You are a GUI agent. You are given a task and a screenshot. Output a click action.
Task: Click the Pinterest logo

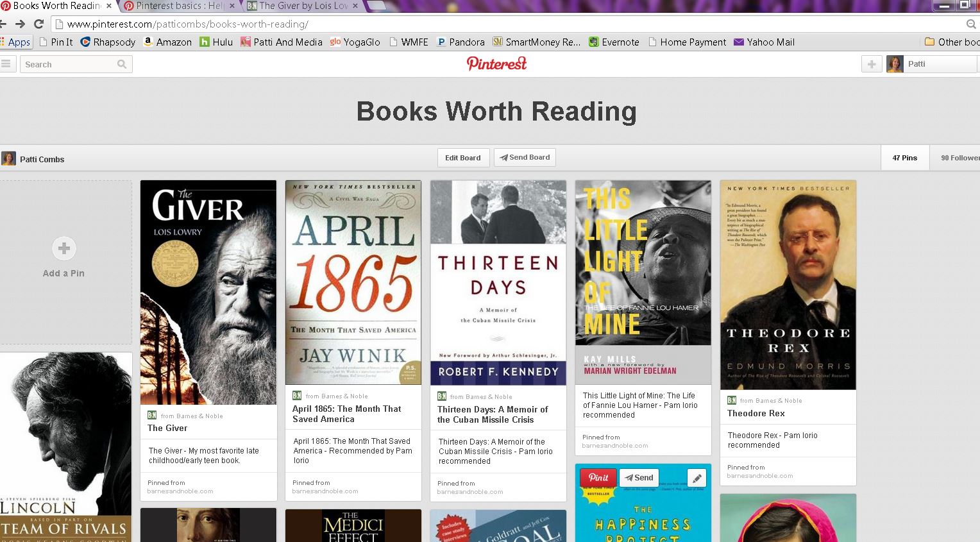(x=496, y=64)
